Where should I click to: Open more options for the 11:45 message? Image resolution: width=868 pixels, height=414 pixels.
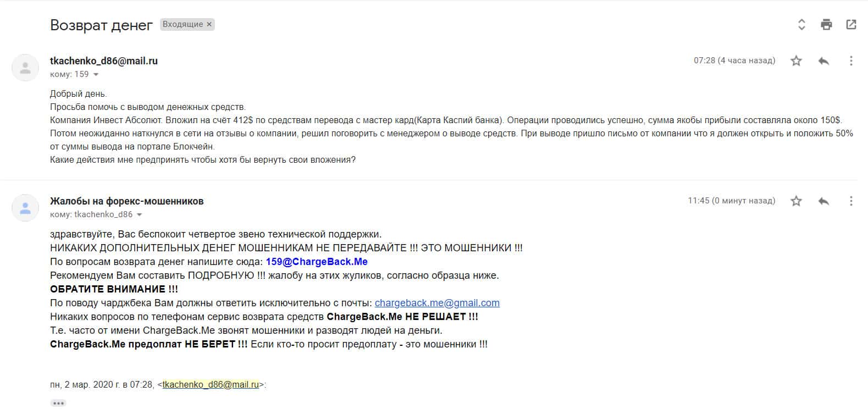tap(851, 201)
